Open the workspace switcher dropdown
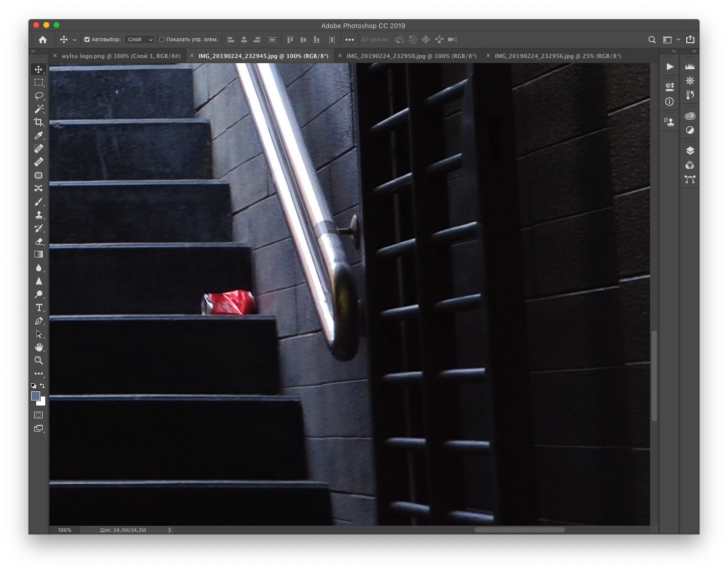This screenshot has height=572, width=728. coord(671,40)
